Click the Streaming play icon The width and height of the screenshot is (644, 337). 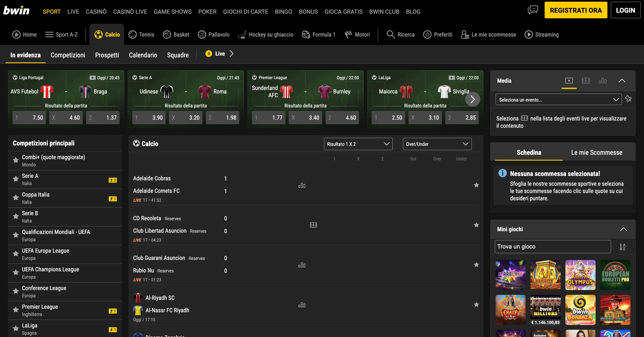pyautogui.click(x=528, y=34)
